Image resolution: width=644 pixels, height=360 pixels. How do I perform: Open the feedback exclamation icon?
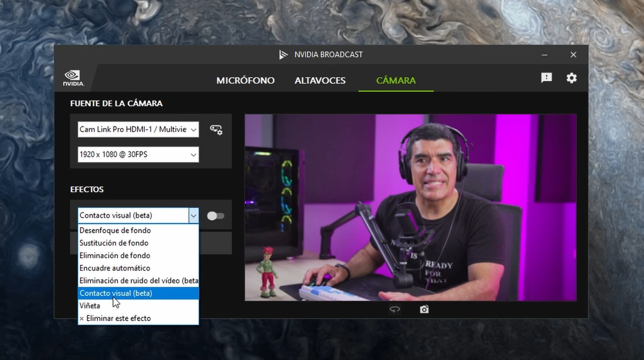click(546, 78)
